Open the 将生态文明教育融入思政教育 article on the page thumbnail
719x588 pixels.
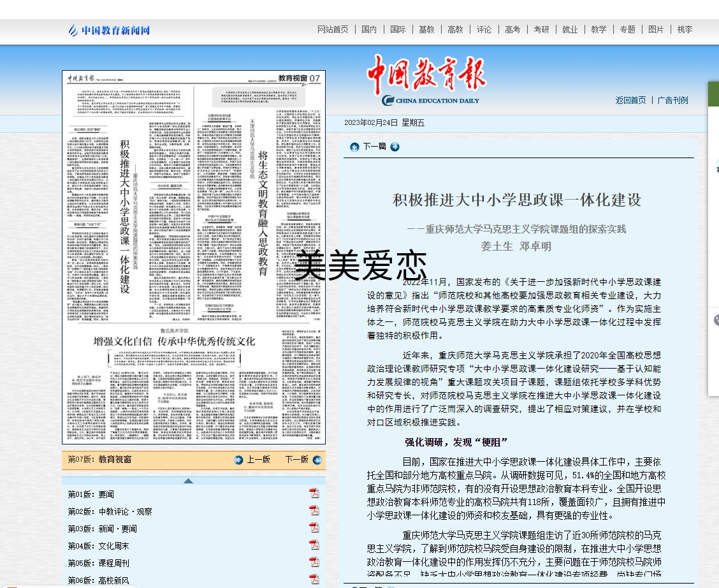click(x=263, y=213)
